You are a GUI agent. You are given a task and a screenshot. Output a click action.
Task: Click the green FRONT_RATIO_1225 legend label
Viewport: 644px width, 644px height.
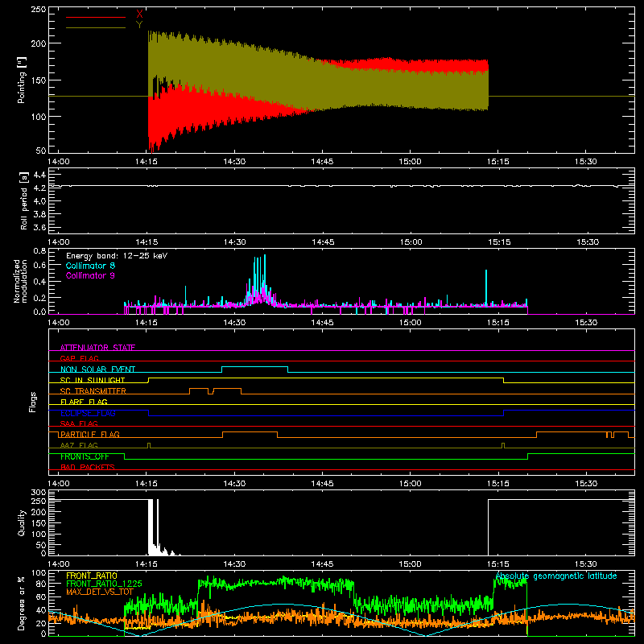pos(104,584)
